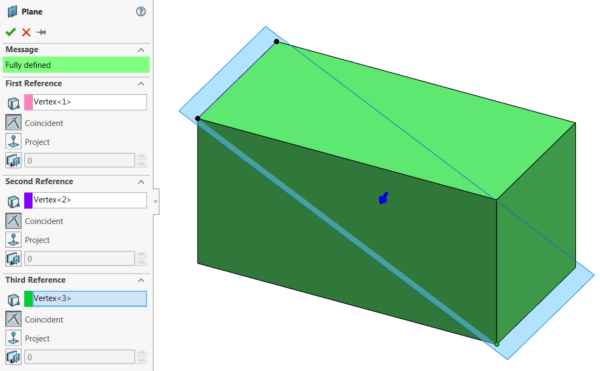Click the reference entity icon beside Vertex<2>
This screenshot has width=600, height=371.
coord(13,201)
